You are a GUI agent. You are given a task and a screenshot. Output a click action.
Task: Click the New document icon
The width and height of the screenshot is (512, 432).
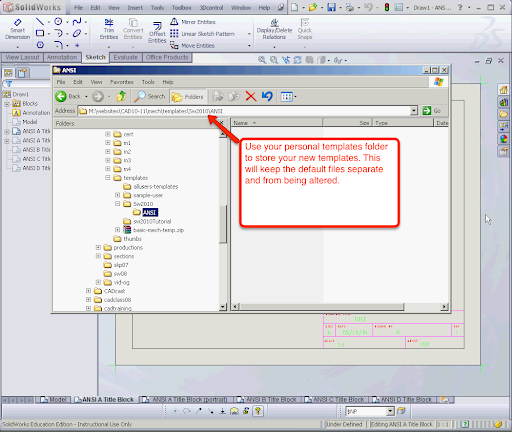click(x=295, y=7)
